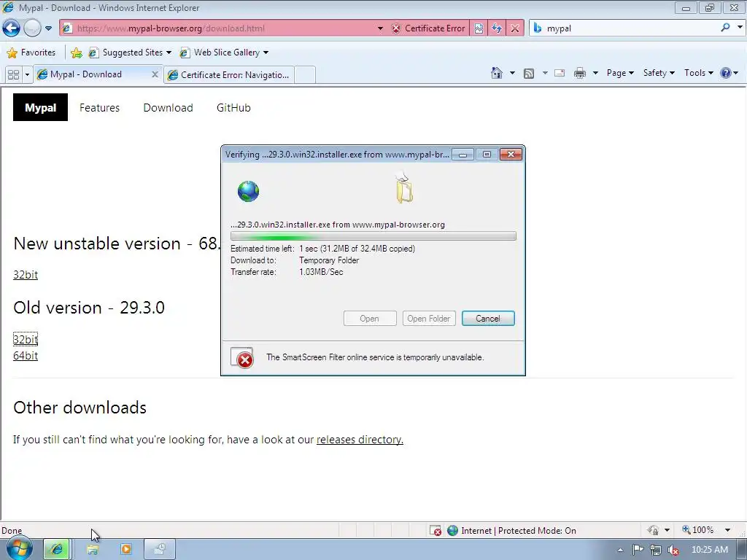Image resolution: width=747 pixels, height=560 pixels.
Task: Click the 10:25 AM taskbar clock
Action: tap(709, 550)
